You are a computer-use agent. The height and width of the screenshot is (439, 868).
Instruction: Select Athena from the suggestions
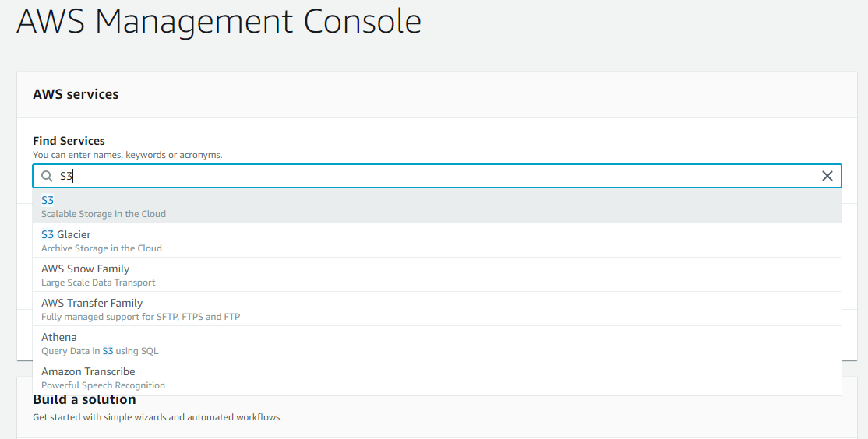point(437,343)
